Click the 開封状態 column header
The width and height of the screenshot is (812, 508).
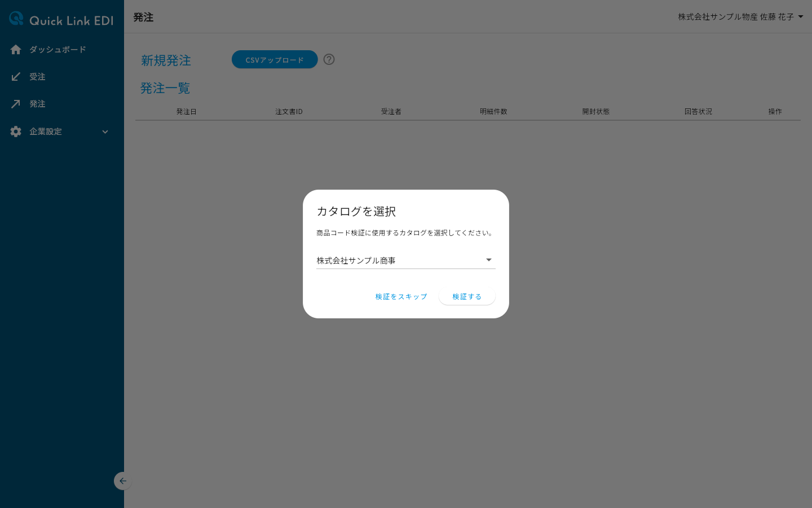596,112
